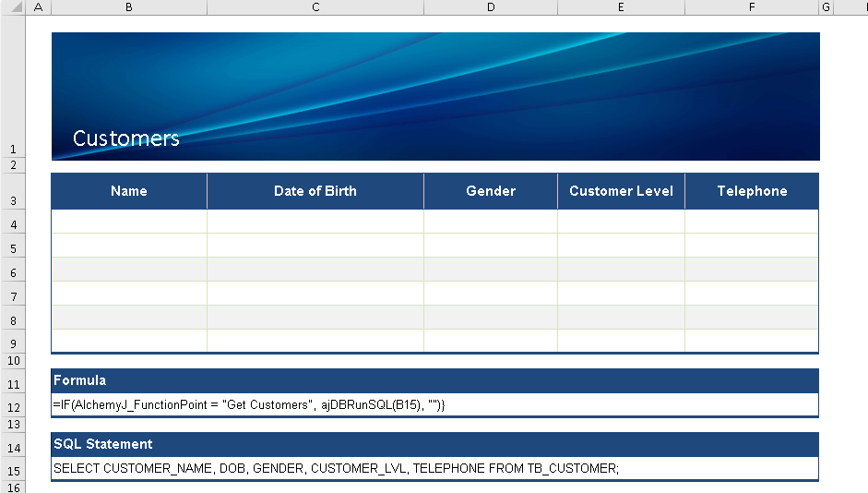Screen dimensions: 868x493
Task: Click the Telephone header cell
Action: click(752, 191)
